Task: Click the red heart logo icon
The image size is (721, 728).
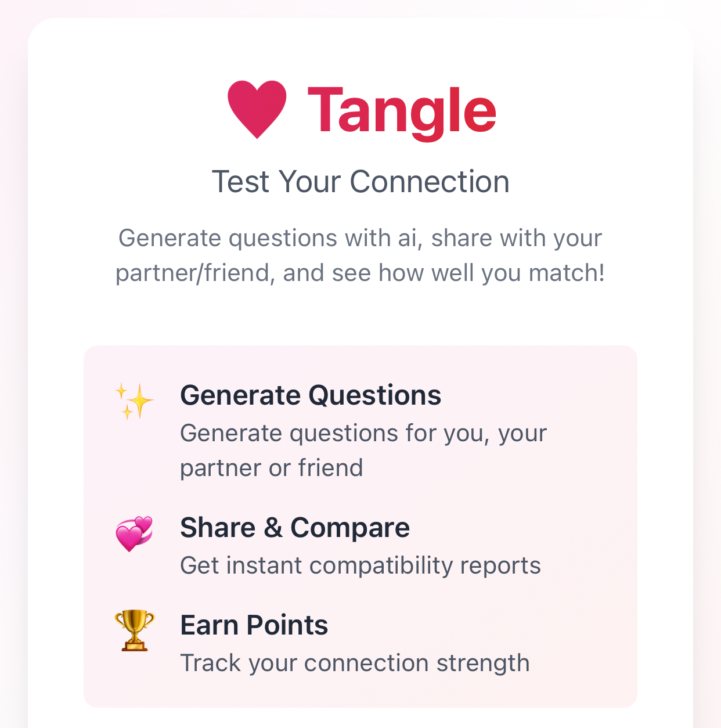Action: [257, 110]
